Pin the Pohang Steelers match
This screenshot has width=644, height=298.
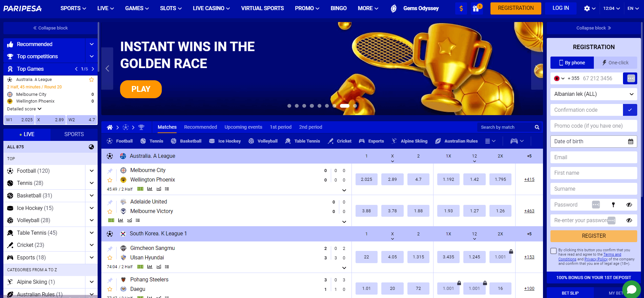coord(110,280)
